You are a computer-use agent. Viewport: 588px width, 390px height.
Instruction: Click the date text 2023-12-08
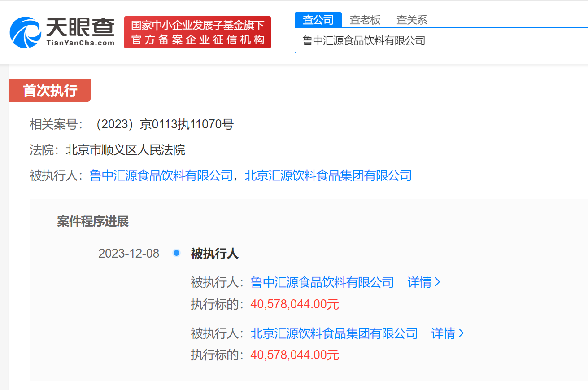(129, 254)
